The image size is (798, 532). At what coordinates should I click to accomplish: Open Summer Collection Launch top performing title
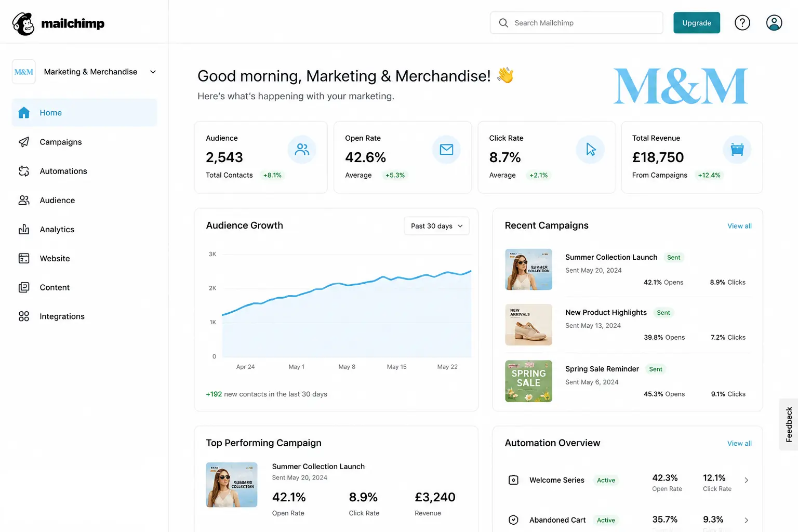tap(318, 467)
